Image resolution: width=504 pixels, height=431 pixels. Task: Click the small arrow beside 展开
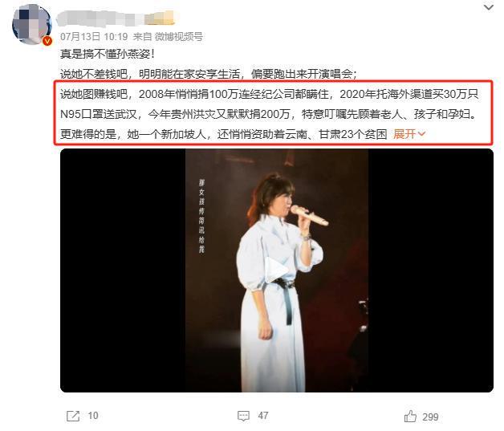[421, 134]
